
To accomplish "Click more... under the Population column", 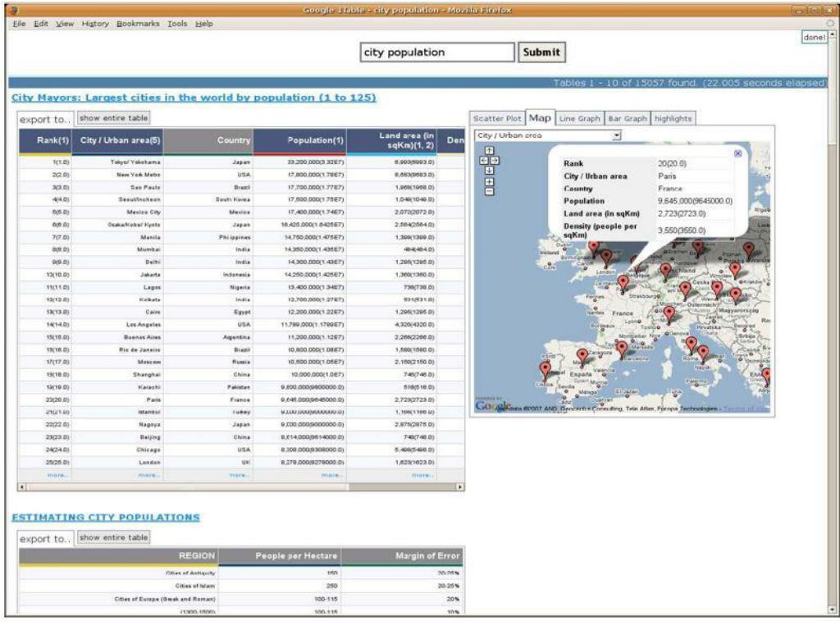I will pos(332,475).
